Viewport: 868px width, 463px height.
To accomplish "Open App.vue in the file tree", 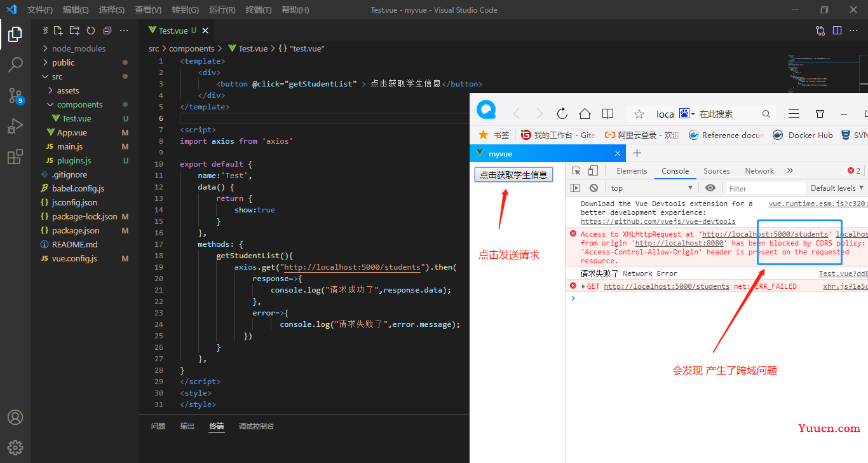I will (x=72, y=132).
